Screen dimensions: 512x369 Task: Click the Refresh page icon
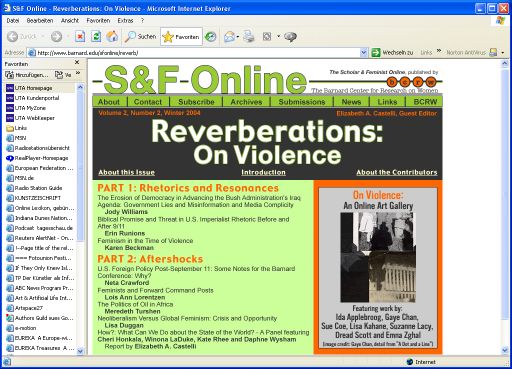[96, 36]
